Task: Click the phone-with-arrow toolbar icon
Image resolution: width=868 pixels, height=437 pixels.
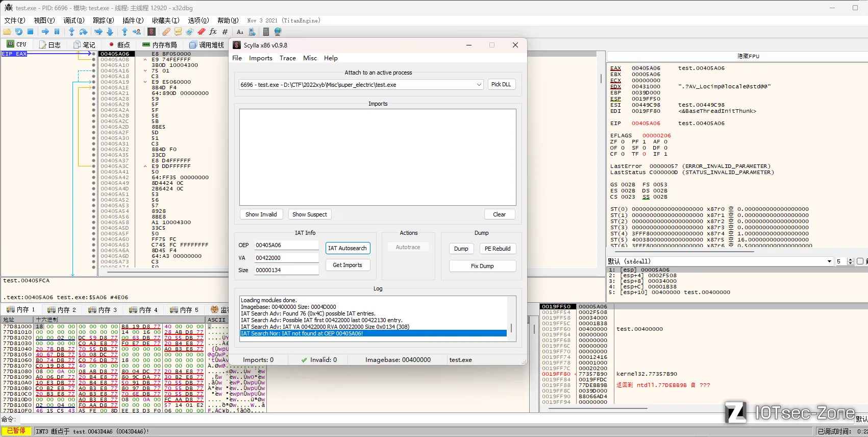Action: click(252, 32)
